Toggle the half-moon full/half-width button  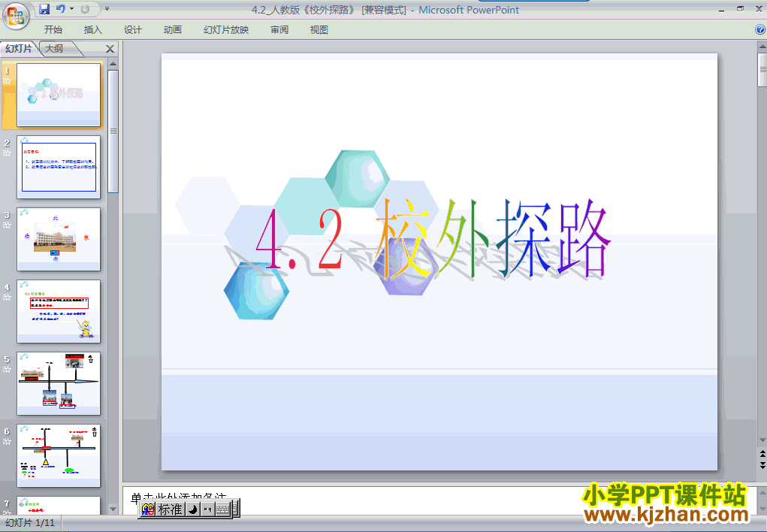[x=193, y=509]
